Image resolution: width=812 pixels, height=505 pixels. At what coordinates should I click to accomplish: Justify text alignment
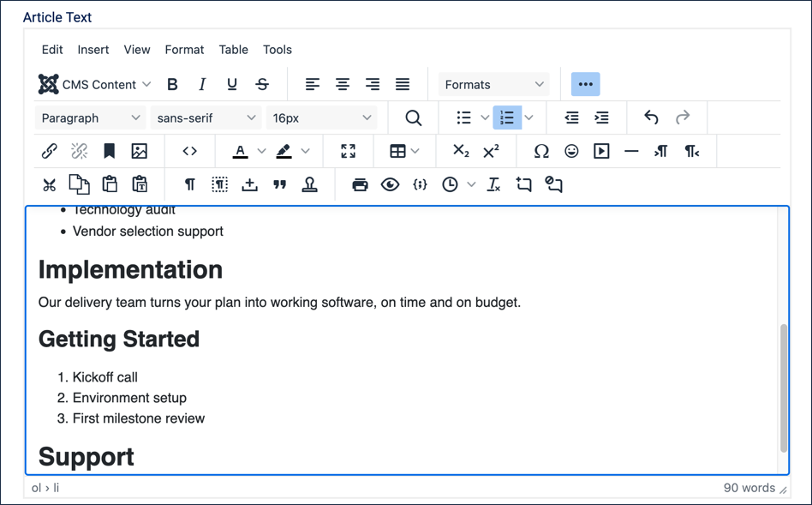pyautogui.click(x=403, y=85)
